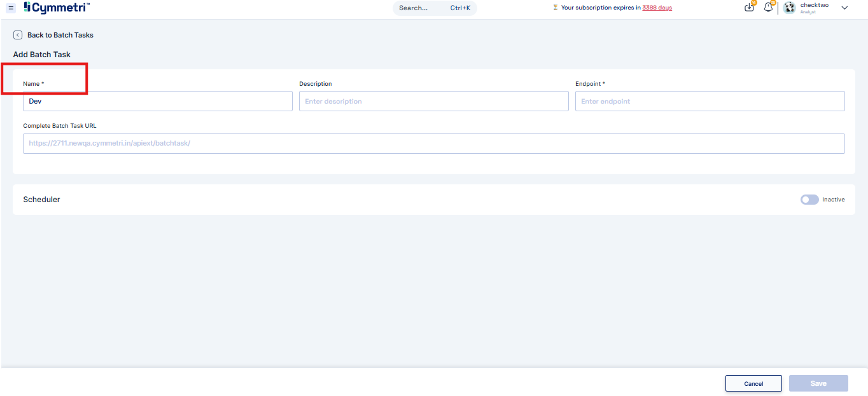This screenshot has width=868, height=396.
Task: Go back to Batch Tasks
Action: tap(60, 35)
